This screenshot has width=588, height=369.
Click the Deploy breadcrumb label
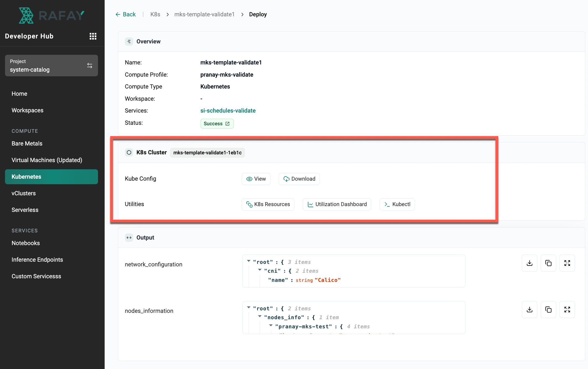(258, 14)
